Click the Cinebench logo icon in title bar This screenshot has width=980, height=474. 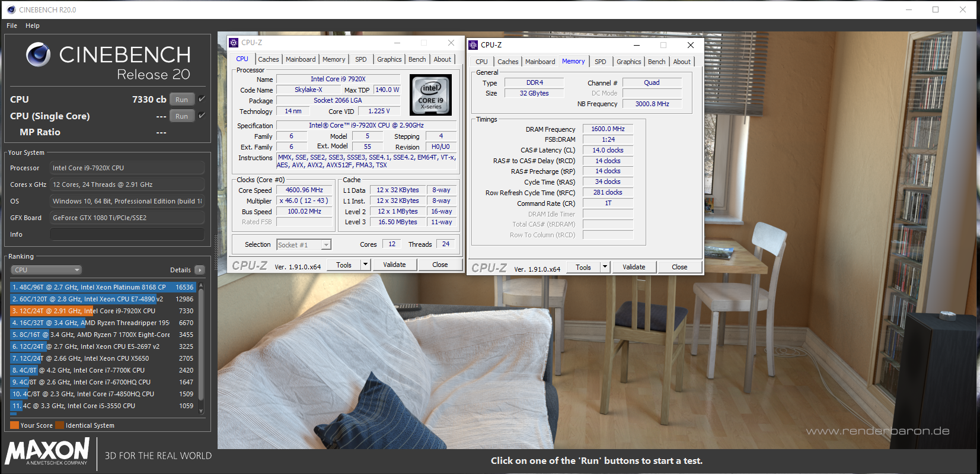(x=11, y=9)
